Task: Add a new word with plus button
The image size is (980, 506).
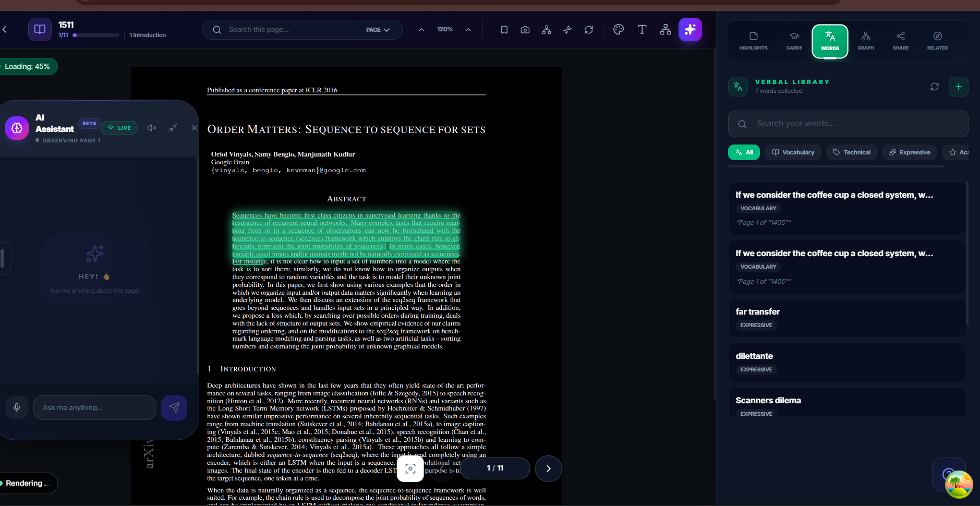Action: click(958, 87)
